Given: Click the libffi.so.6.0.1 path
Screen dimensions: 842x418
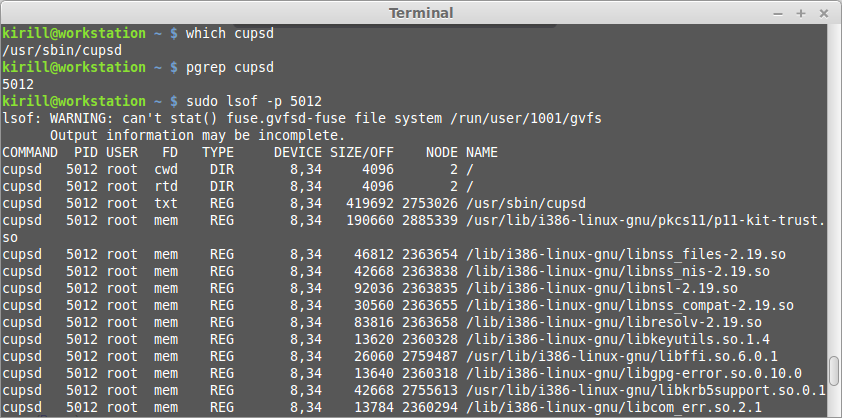Looking at the screenshot, I should (x=621, y=357).
